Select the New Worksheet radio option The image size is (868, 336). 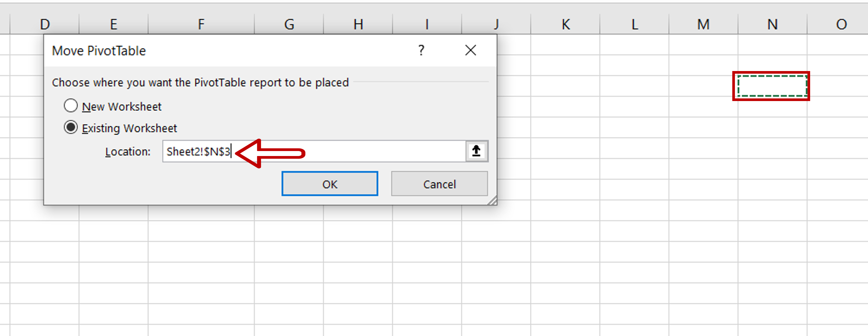click(x=70, y=106)
